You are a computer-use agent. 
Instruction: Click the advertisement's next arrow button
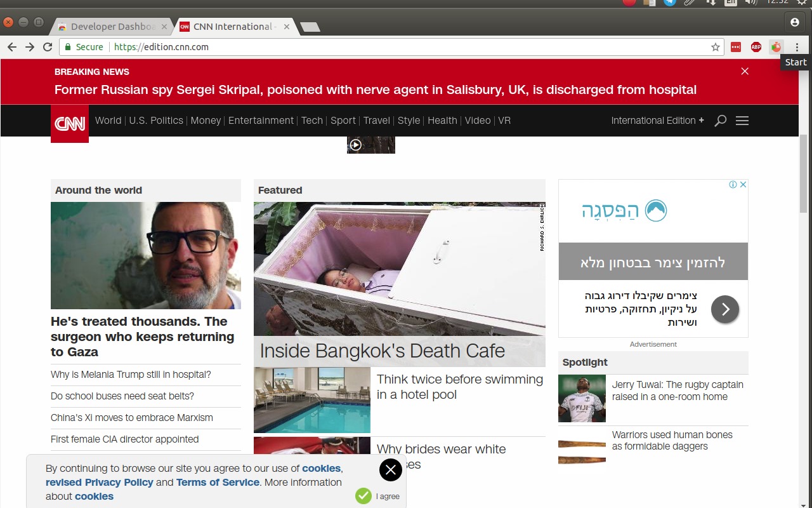pyautogui.click(x=725, y=309)
